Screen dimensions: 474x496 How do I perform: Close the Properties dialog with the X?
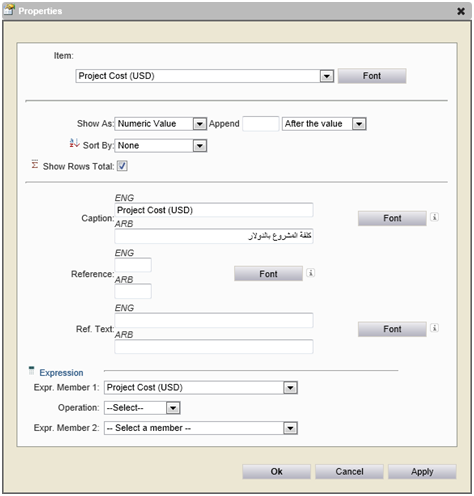(x=461, y=11)
